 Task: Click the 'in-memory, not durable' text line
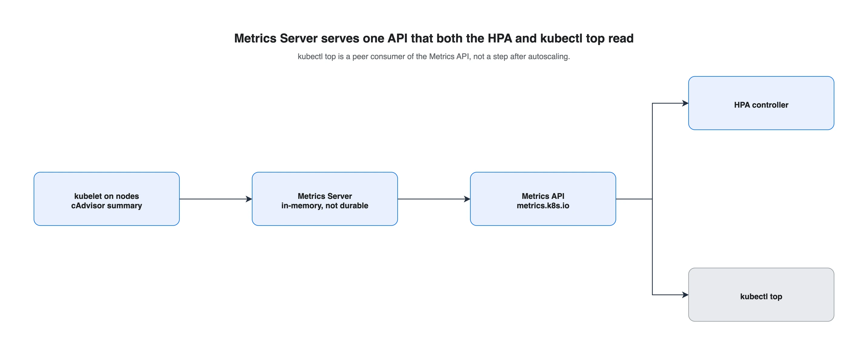325,206
